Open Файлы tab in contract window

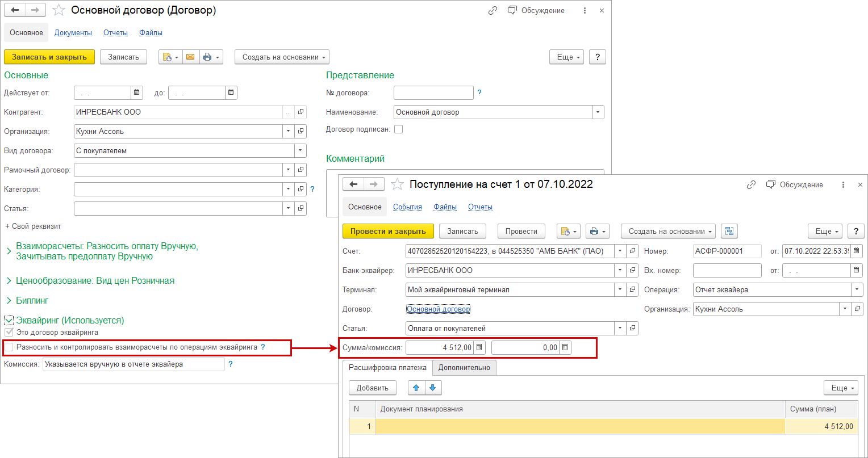(x=151, y=33)
